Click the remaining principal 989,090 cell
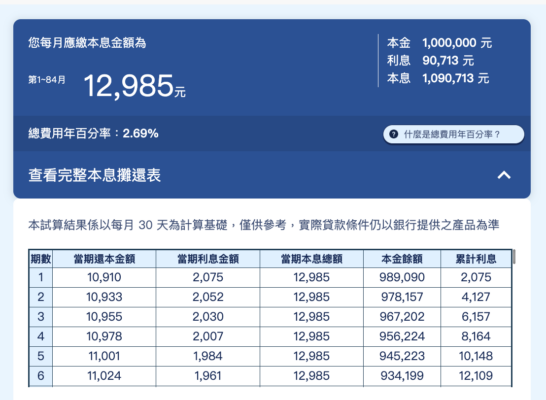The image size is (546, 400). [x=402, y=277]
